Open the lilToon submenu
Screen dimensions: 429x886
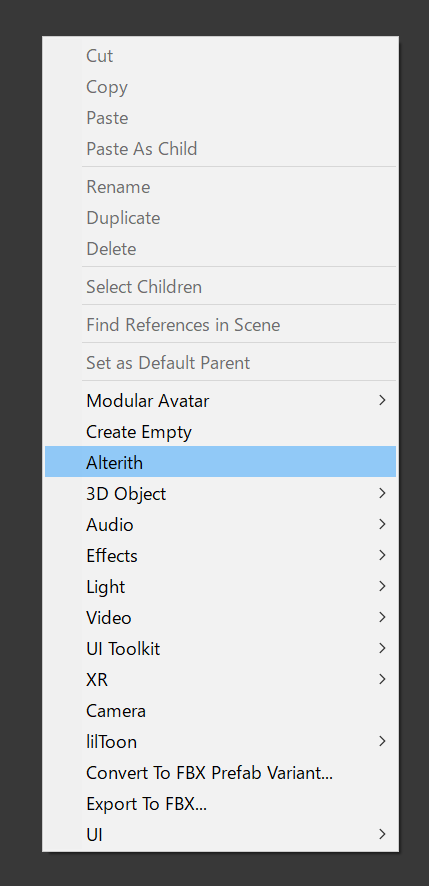point(220,741)
